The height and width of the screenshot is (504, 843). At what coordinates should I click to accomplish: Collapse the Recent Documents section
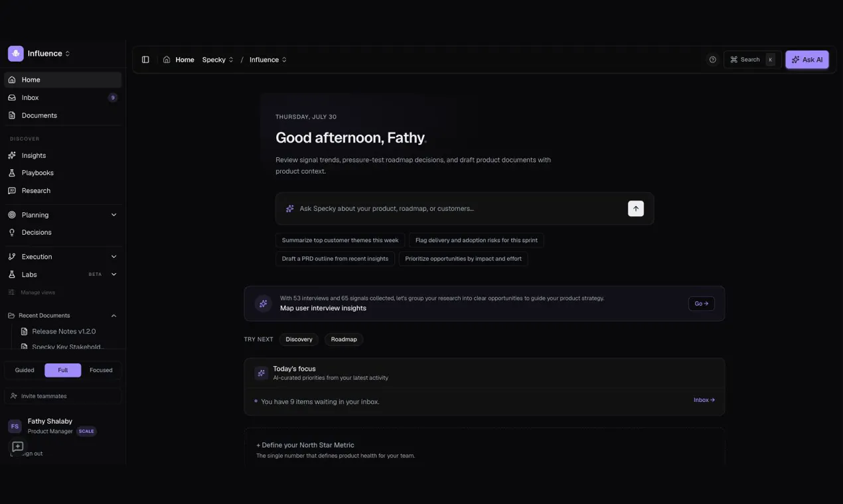[114, 316]
